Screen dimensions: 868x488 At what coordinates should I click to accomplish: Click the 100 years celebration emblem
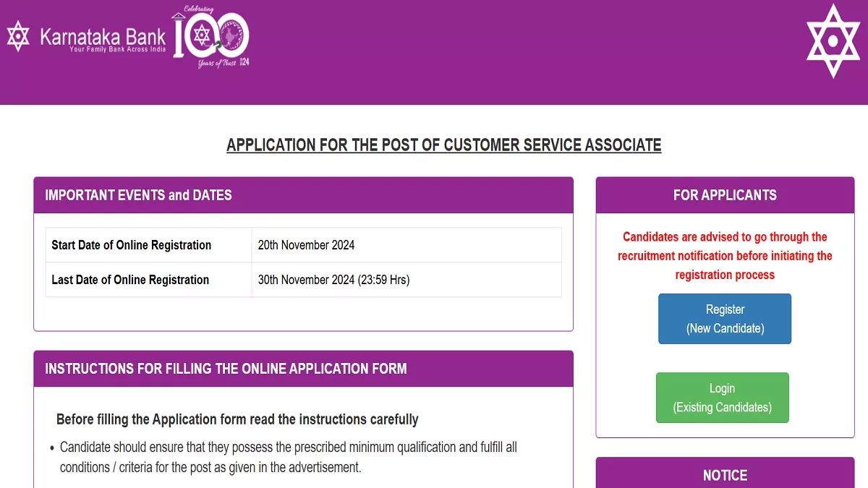[210, 36]
